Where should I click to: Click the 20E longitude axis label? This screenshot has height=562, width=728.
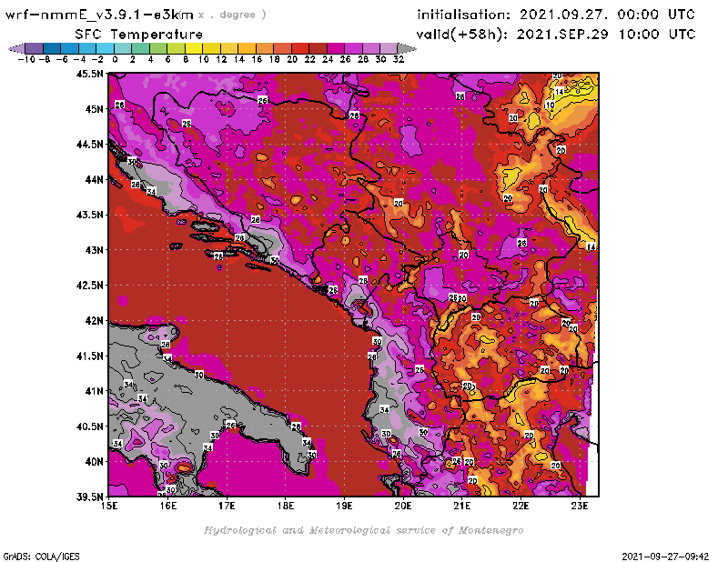pos(403,506)
